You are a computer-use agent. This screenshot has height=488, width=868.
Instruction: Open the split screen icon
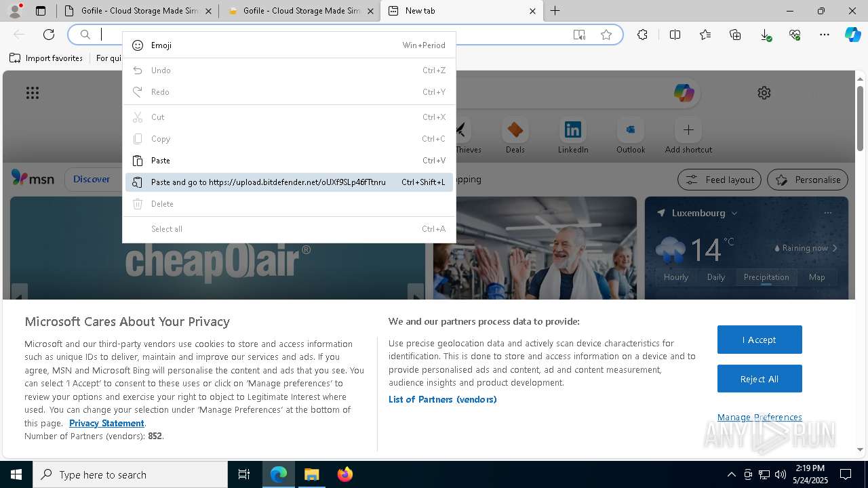675,35
